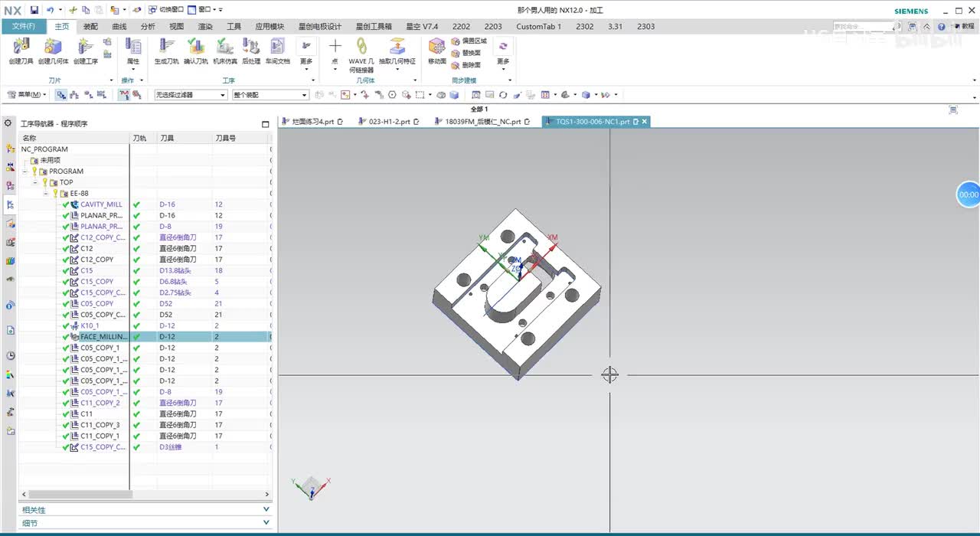Toggle the green check status of C12 operation
This screenshot has width=980, height=536.
point(66,249)
